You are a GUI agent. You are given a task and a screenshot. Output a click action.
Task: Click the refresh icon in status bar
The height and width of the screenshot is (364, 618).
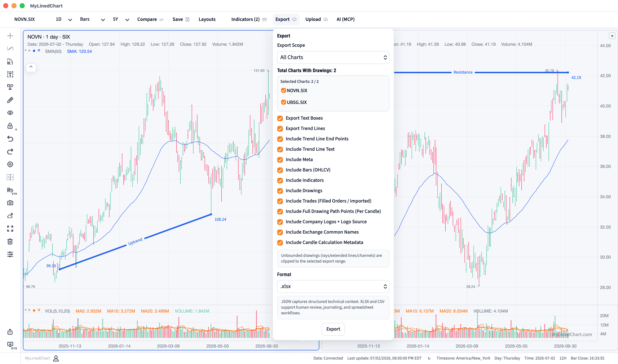429,358
